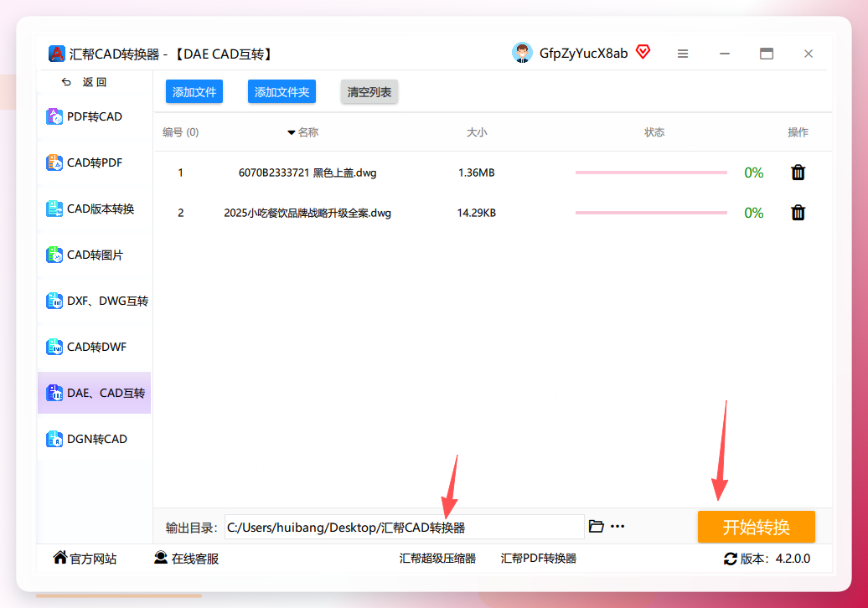868x608 pixels.
Task: Select CAD转PDF in the sidebar
Action: point(94,162)
